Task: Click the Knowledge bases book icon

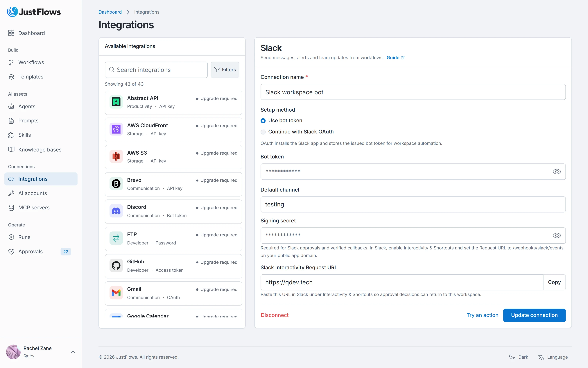Action: click(11, 149)
